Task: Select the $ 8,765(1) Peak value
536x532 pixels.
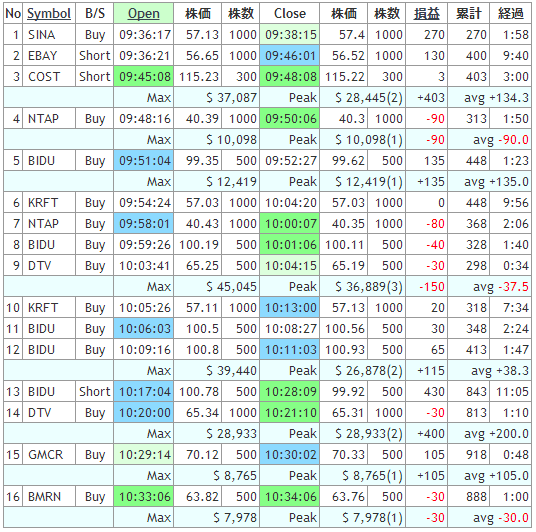Action: click(x=362, y=476)
